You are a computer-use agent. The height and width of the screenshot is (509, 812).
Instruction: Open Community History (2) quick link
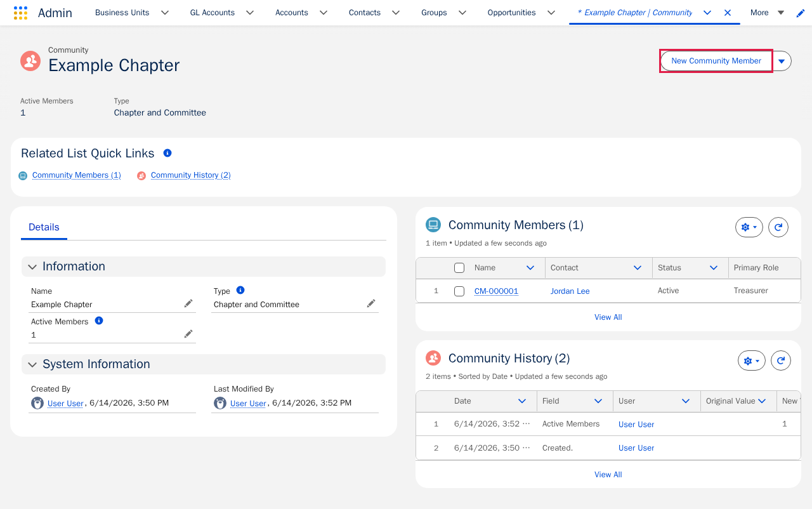[x=191, y=175]
